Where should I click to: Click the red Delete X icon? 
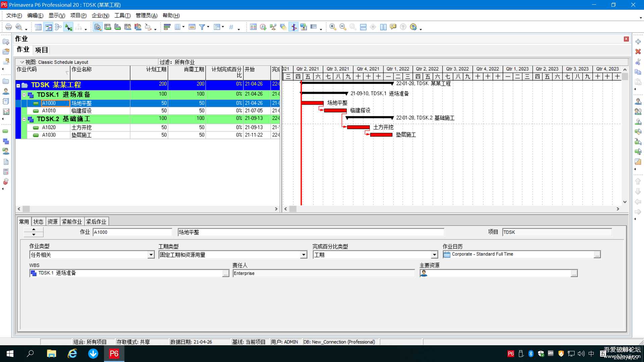click(x=638, y=52)
